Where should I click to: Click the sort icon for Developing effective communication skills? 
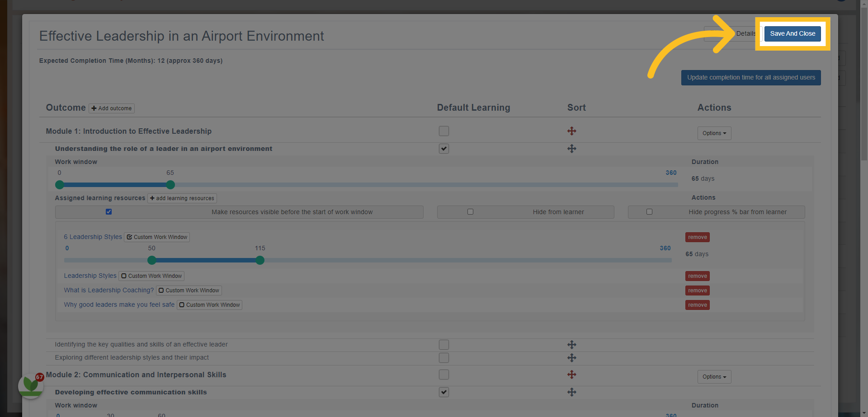[x=572, y=392]
